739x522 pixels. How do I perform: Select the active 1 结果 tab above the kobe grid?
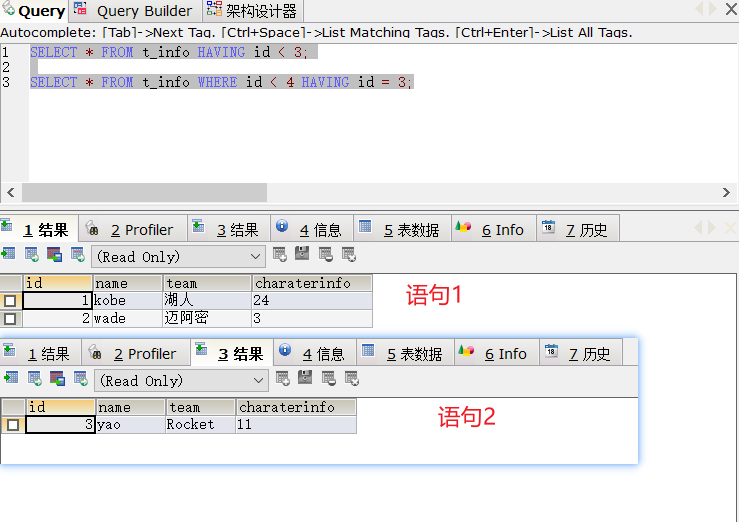(x=39, y=229)
